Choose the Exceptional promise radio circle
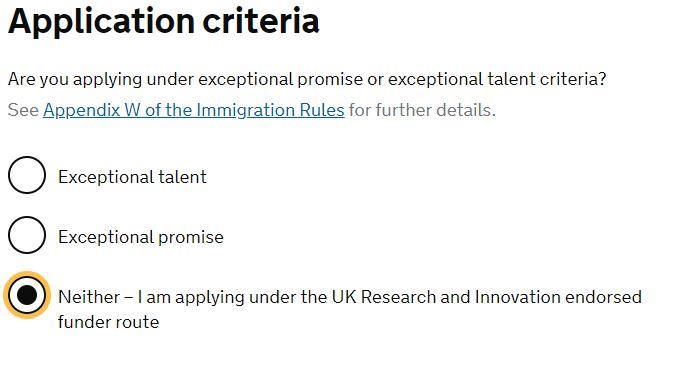 click(x=27, y=235)
